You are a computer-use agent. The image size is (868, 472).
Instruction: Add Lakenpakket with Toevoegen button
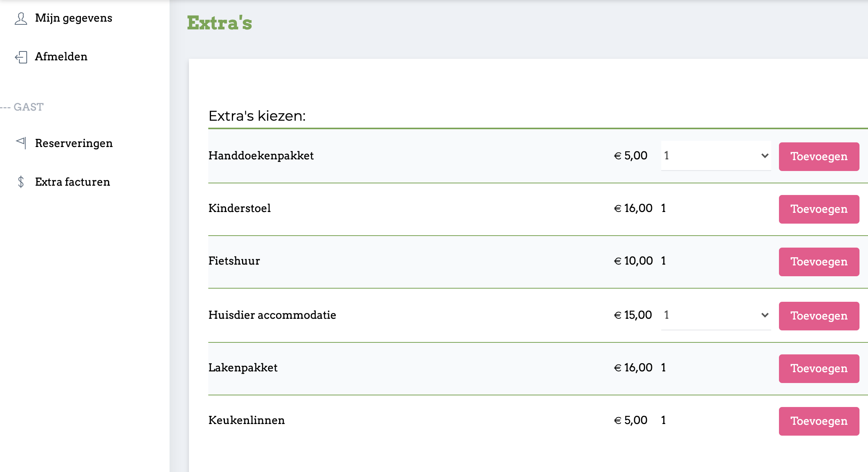point(819,368)
